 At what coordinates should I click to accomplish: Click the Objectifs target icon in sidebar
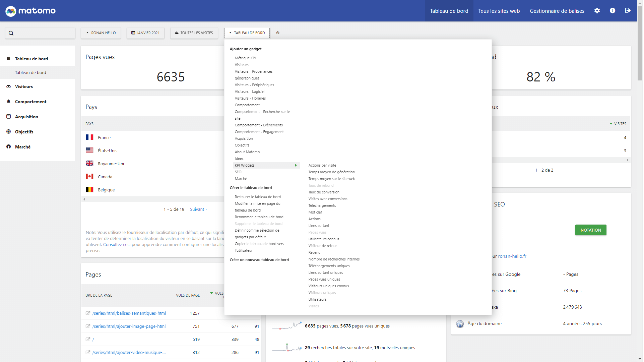point(9,132)
